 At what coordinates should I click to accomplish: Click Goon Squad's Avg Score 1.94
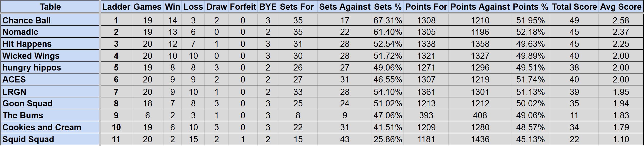coord(621,103)
